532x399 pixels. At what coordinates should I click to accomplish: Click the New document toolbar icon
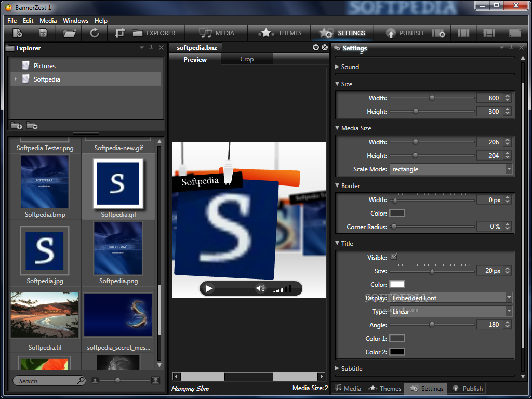pyautogui.click(x=17, y=33)
